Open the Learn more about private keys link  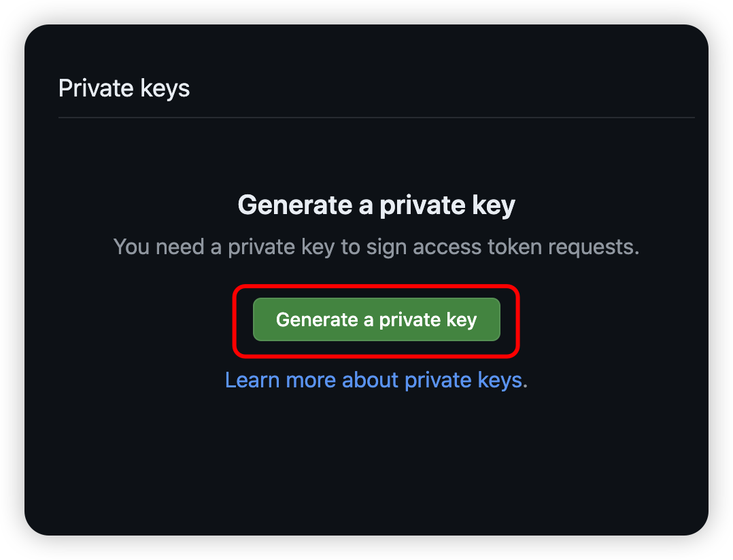373,380
